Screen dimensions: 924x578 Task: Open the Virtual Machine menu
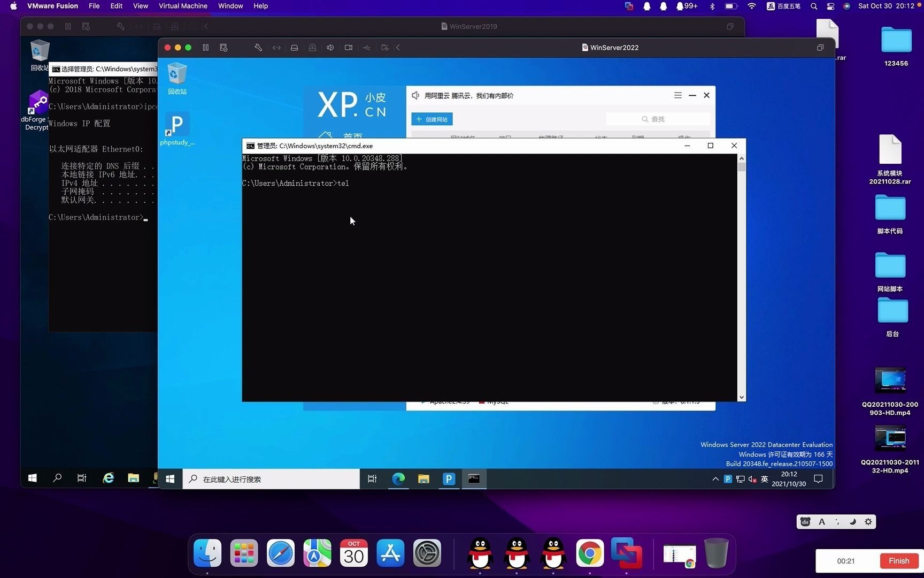[x=183, y=6]
